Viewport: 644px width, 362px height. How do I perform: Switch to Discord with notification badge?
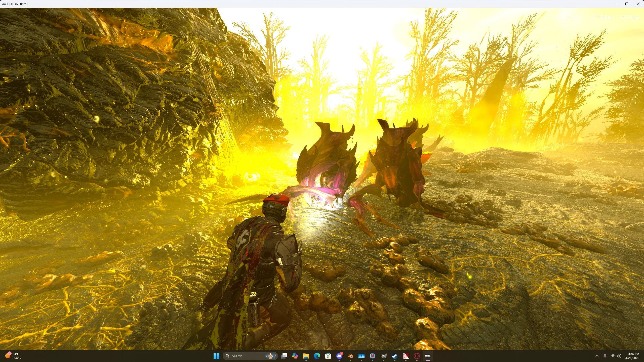(339, 356)
